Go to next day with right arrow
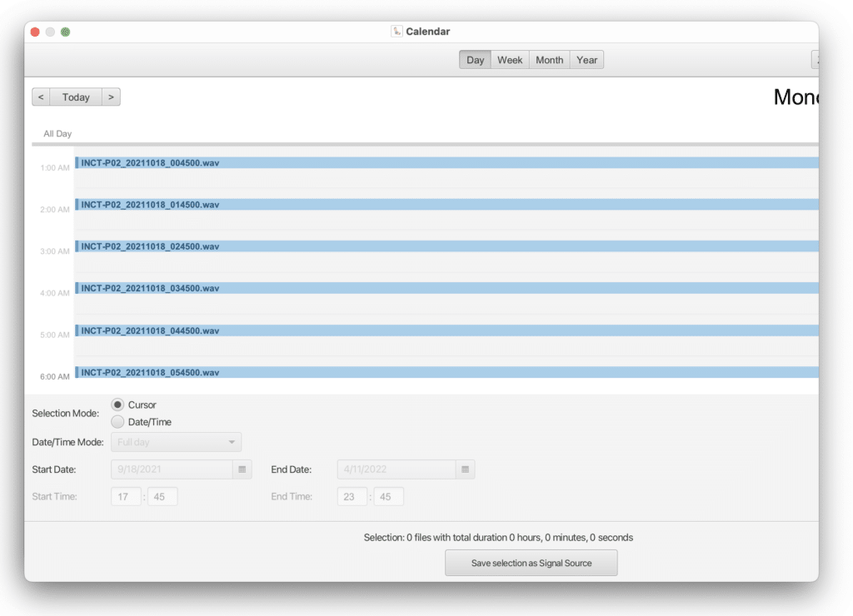The image size is (853, 616). click(x=111, y=97)
